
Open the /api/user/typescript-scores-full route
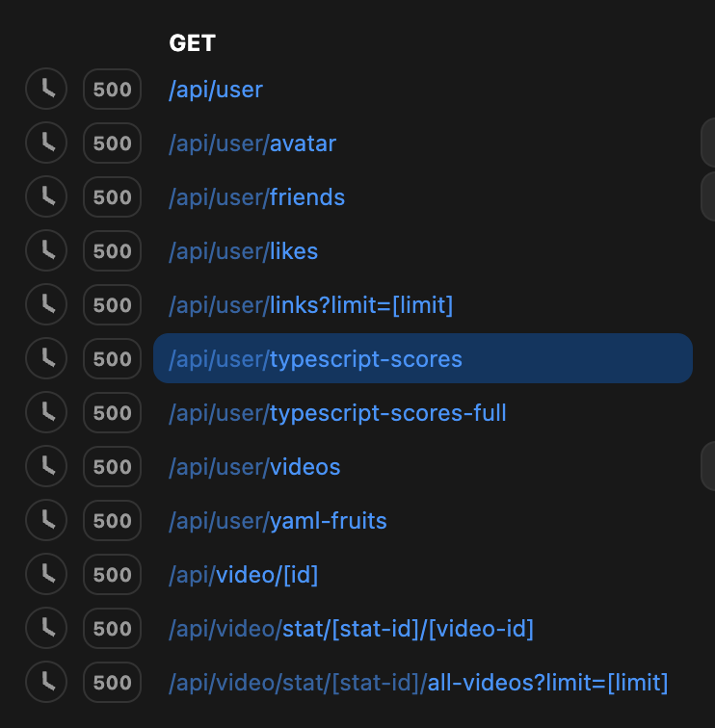click(337, 413)
